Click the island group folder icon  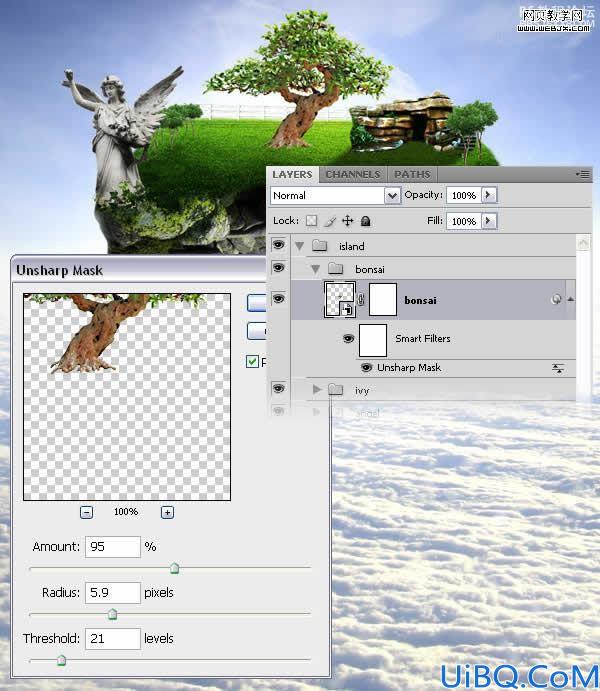[319, 245]
